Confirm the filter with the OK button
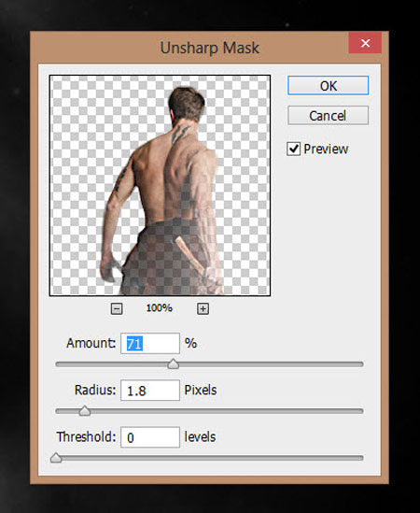This screenshot has width=420, height=513. pos(329,86)
